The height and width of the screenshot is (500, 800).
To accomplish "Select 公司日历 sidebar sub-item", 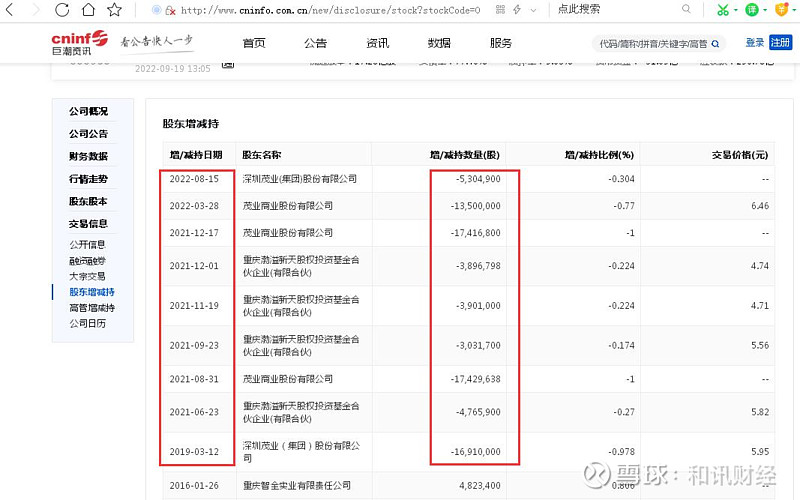I will pyautogui.click(x=87, y=323).
